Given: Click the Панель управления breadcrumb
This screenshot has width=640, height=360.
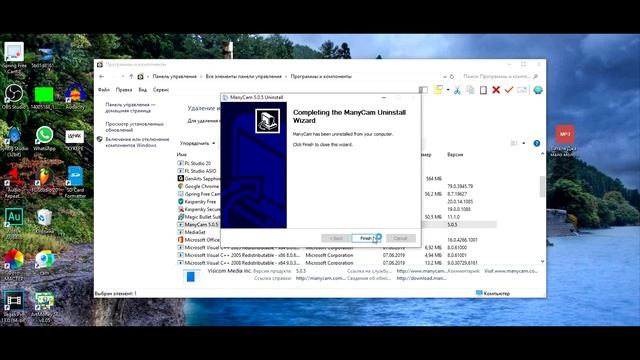Looking at the screenshot, I should [174, 76].
